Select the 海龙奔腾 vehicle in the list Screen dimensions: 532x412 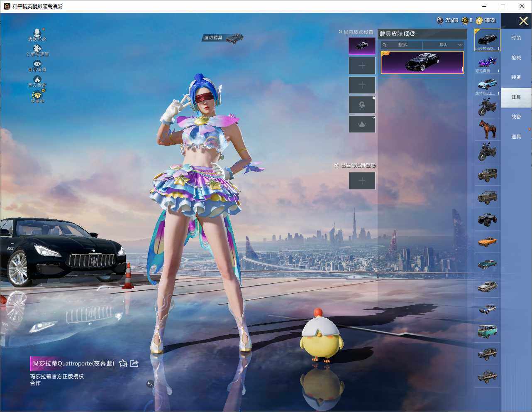click(x=487, y=63)
